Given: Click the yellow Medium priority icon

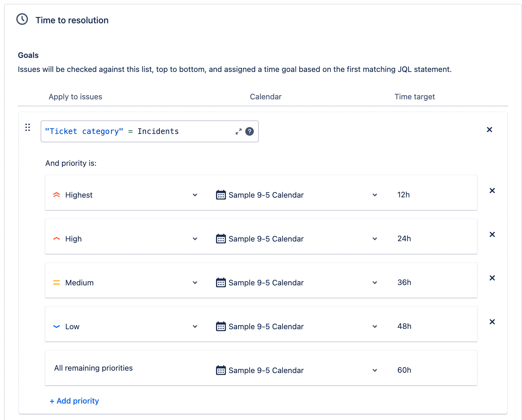Looking at the screenshot, I should (x=57, y=282).
